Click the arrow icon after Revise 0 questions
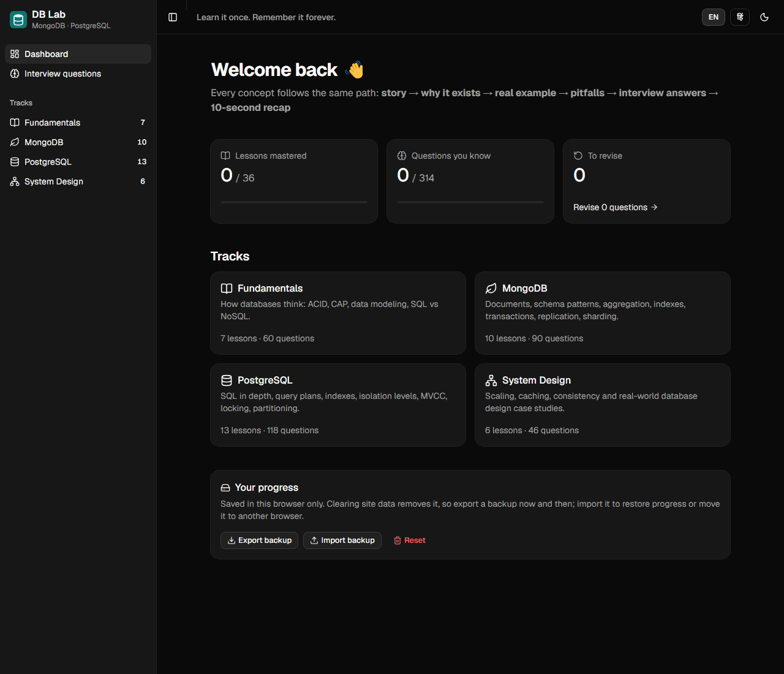 pos(654,207)
